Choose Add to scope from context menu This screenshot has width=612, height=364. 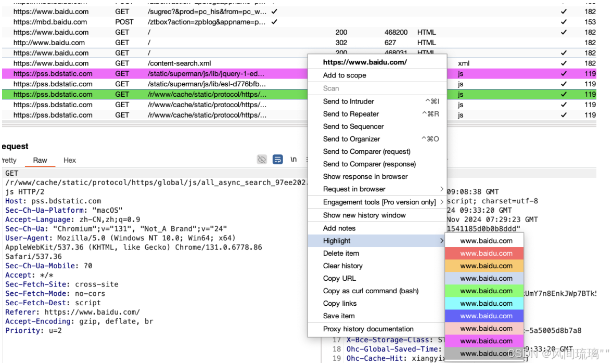[x=377, y=75]
